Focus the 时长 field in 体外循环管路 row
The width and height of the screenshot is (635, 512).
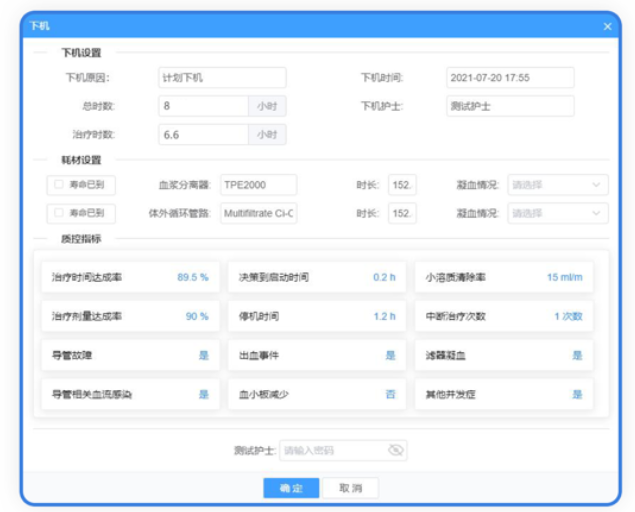402,213
